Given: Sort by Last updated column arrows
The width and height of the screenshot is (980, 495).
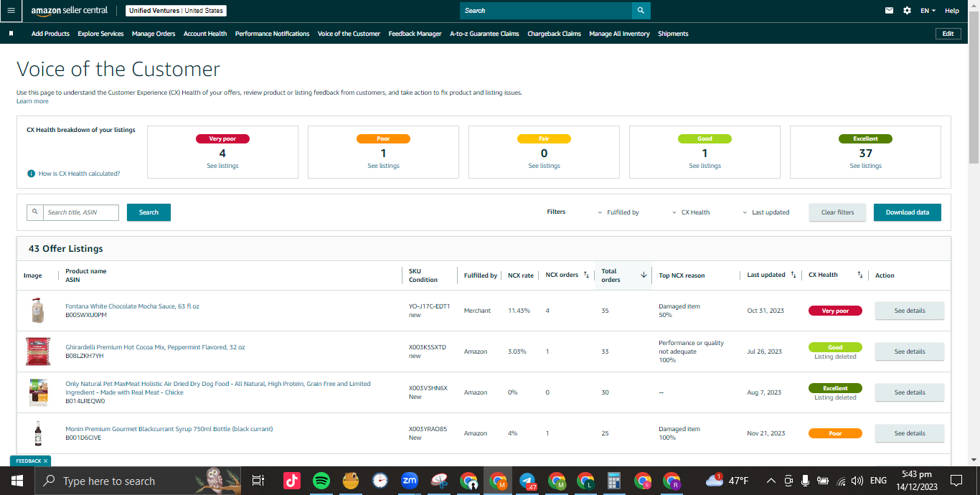Looking at the screenshot, I should coord(793,275).
